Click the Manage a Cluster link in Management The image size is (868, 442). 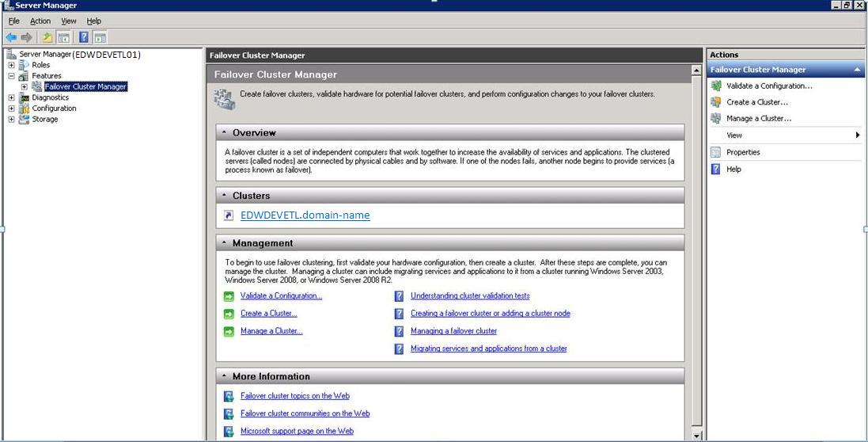[x=272, y=331]
